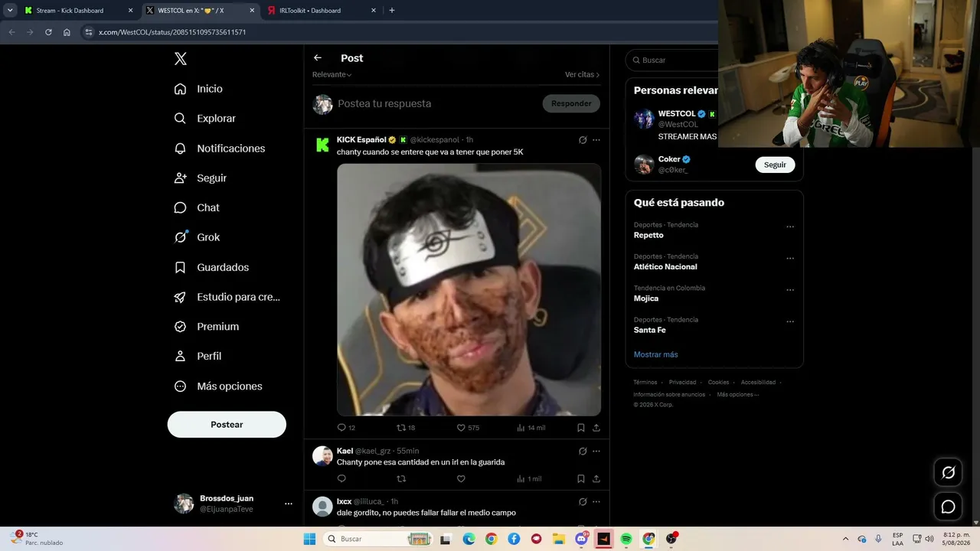Click the address bar URL
This screenshot has width=980, height=551.
(x=172, y=32)
